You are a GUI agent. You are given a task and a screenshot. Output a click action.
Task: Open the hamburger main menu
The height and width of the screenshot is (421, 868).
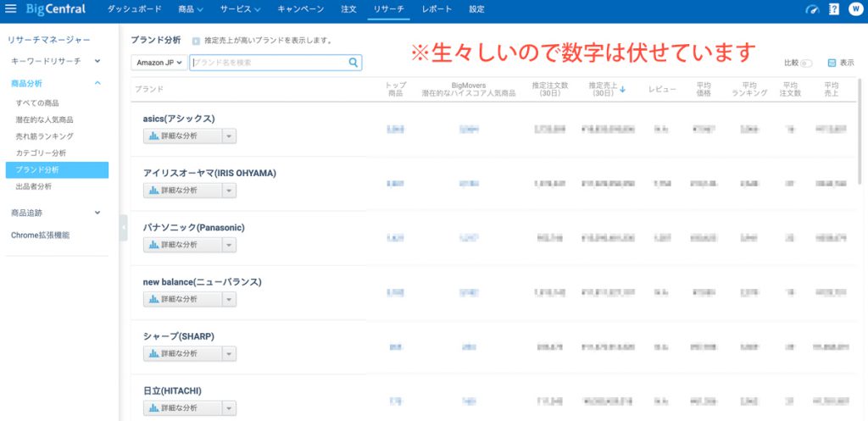click(x=10, y=8)
